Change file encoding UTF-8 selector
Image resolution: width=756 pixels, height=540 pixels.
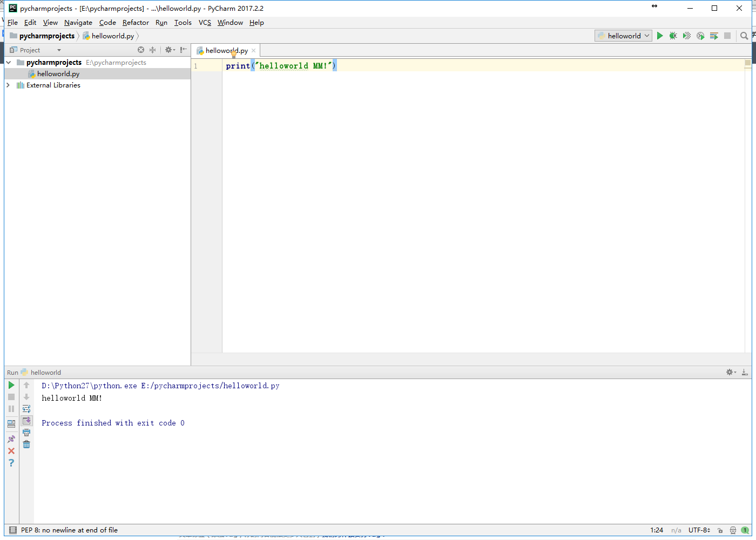(x=699, y=530)
